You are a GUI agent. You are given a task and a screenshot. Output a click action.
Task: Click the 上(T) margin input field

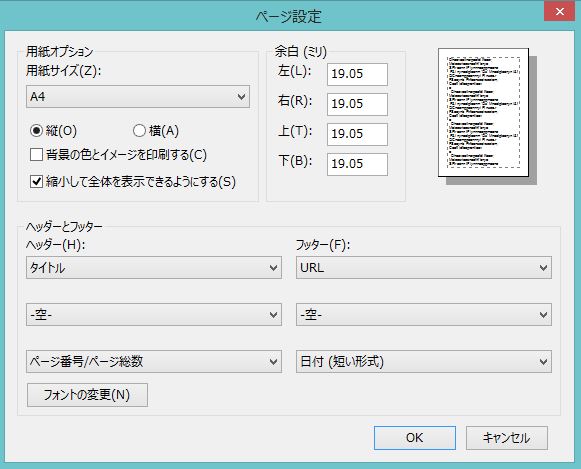click(357, 134)
